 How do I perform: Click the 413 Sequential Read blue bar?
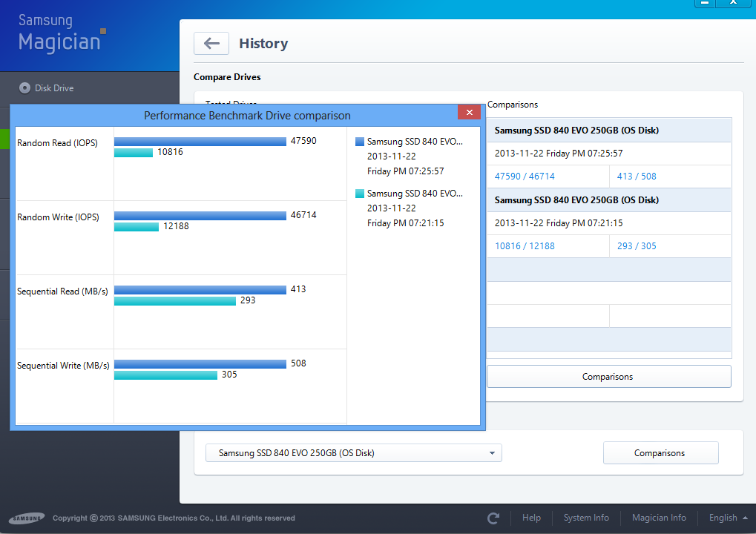(200, 290)
